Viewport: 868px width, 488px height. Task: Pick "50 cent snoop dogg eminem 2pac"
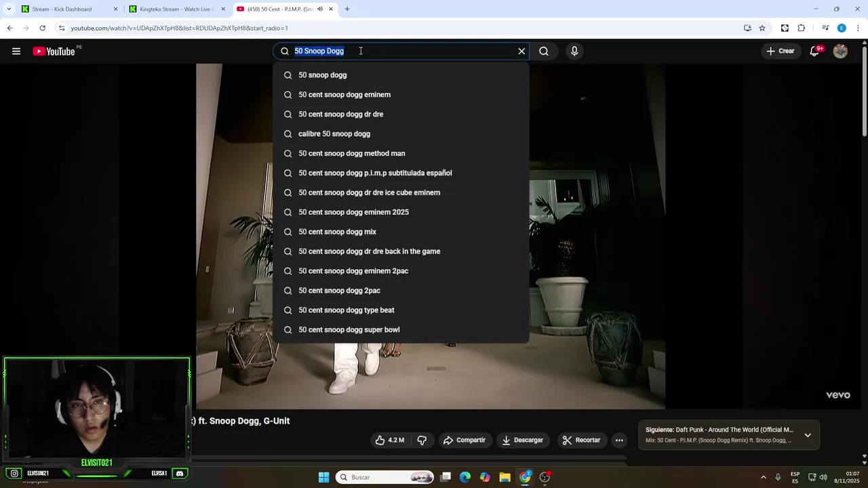[401, 271]
